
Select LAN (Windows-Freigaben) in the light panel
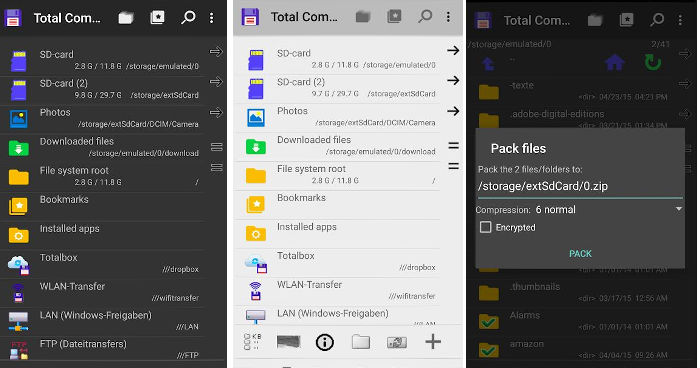pos(338,315)
